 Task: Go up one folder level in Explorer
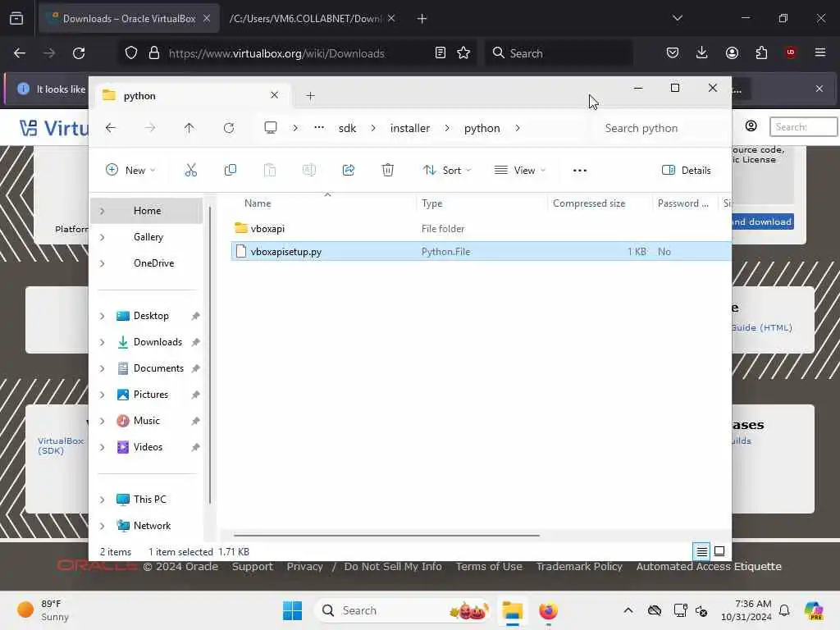[x=189, y=128]
